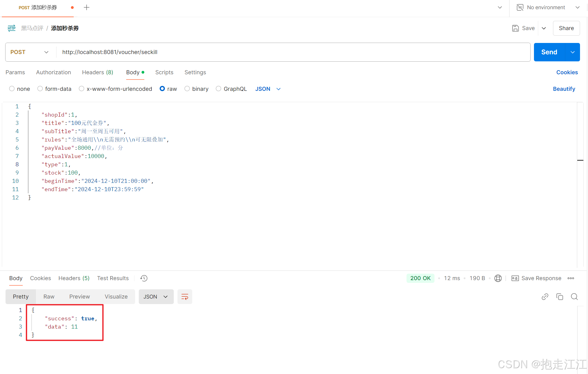Screen dimensions: 588x374
Task: Switch response view to Preview
Action: (80, 297)
